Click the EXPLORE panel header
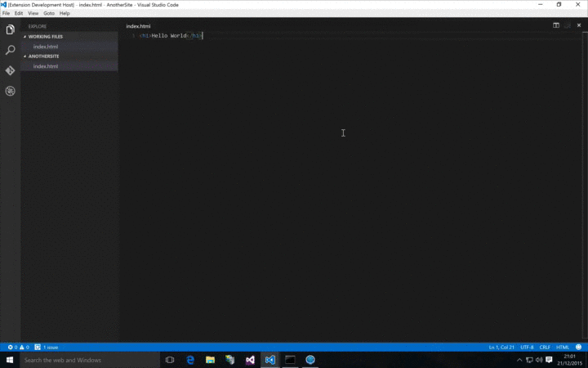The width and height of the screenshot is (588, 368). (38, 26)
